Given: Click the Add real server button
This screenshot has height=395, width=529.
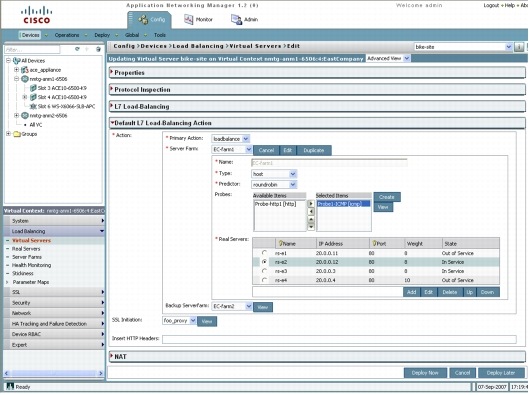Looking at the screenshot, I should pyautogui.click(x=412, y=292).
